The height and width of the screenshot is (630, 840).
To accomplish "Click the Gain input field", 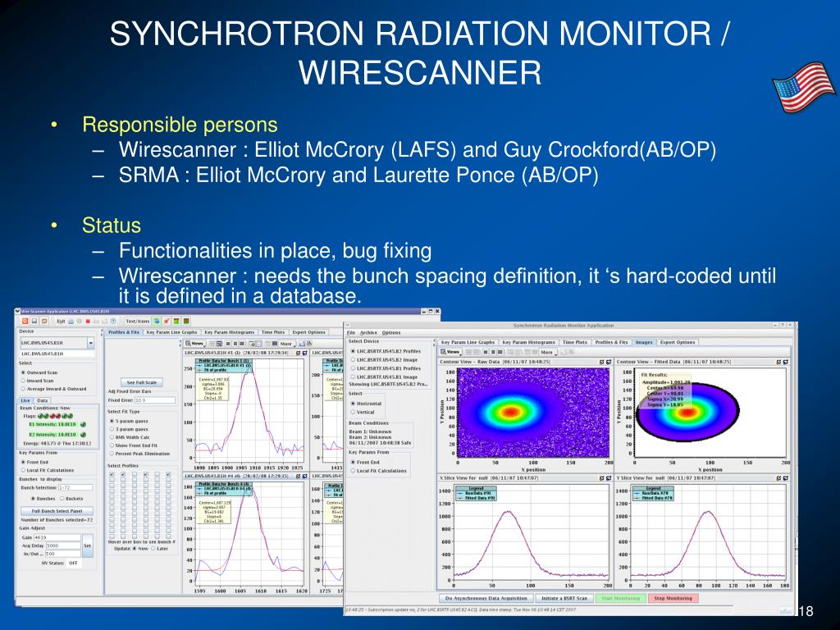I will 57,537.
